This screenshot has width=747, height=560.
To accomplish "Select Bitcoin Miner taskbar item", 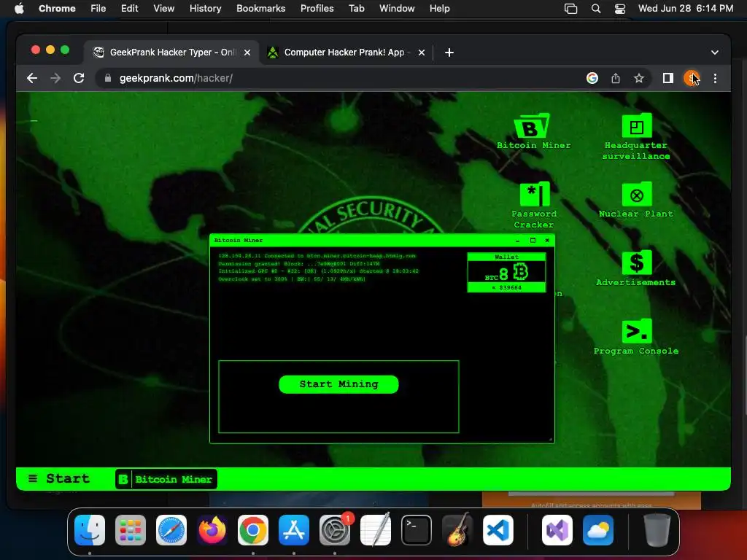I will coord(166,479).
